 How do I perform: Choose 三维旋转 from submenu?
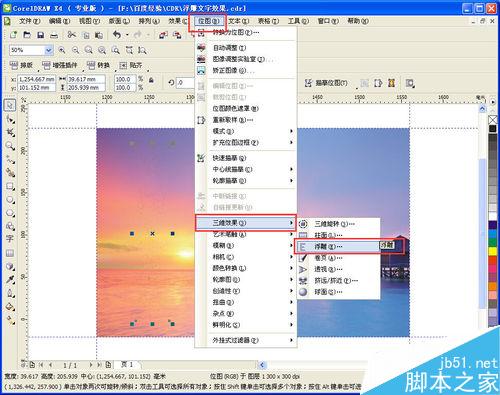(339, 224)
